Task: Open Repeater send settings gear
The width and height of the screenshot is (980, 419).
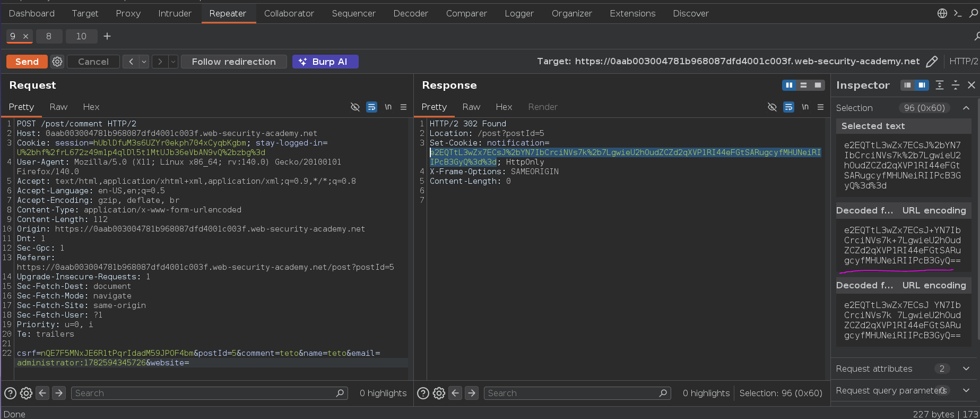Action: (x=57, y=62)
